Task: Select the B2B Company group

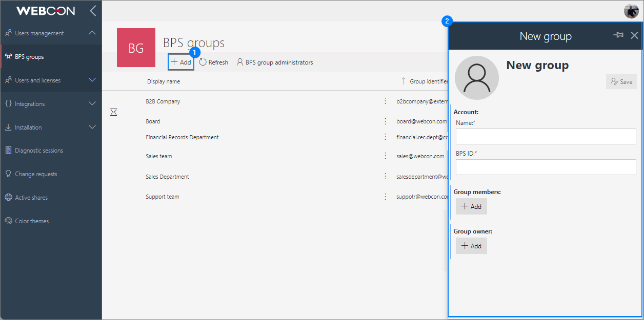Action: pyautogui.click(x=163, y=101)
